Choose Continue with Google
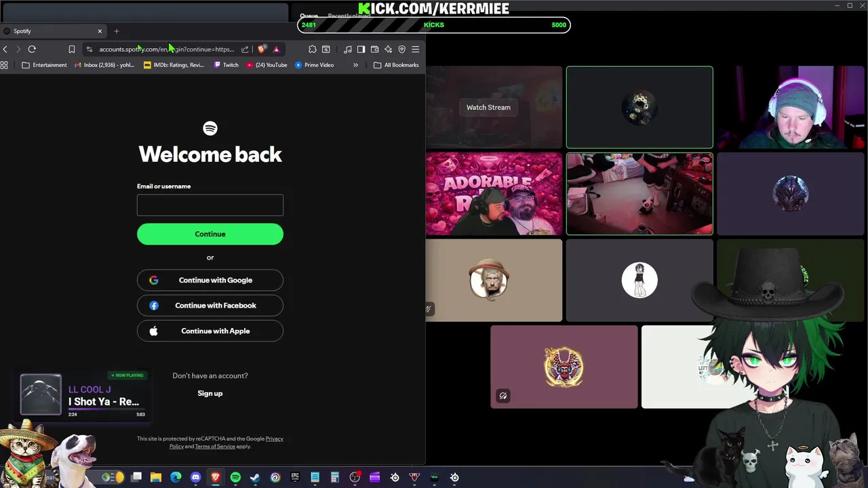This screenshot has height=488, width=868. pos(210,280)
